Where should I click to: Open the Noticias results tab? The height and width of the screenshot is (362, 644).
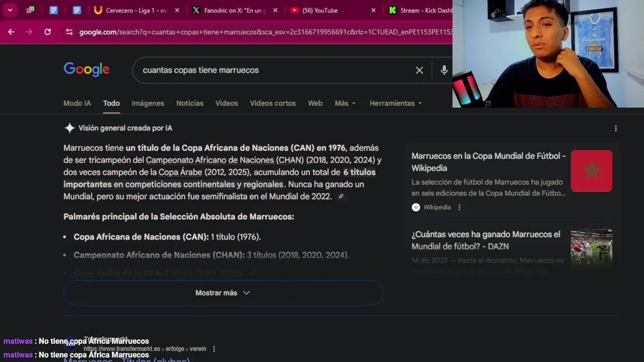click(190, 103)
